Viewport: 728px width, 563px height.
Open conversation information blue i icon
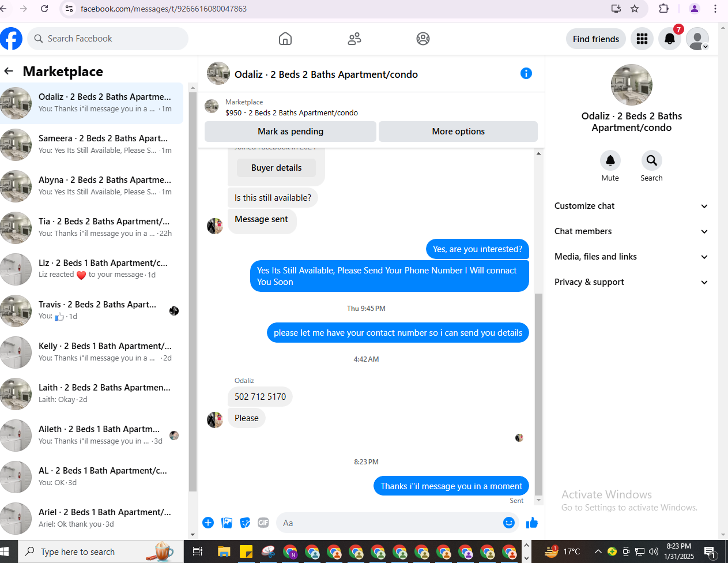pos(526,73)
